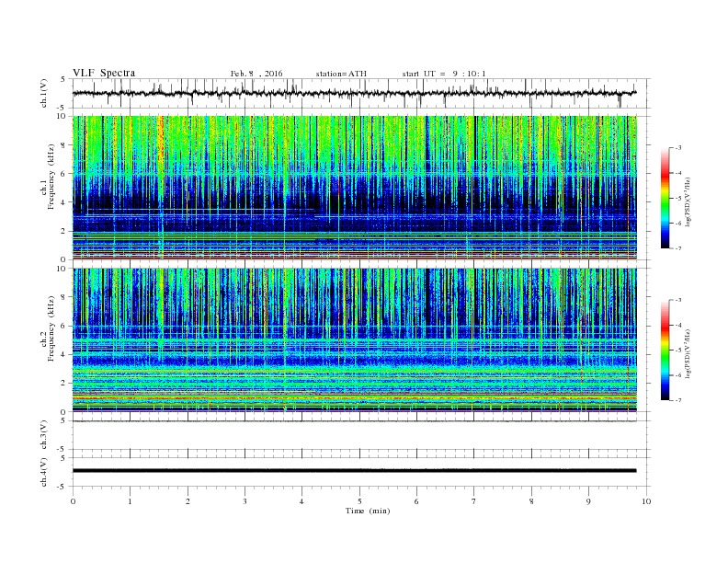
Task: Click the "Time (min)" x-axis label
Action: point(368,511)
